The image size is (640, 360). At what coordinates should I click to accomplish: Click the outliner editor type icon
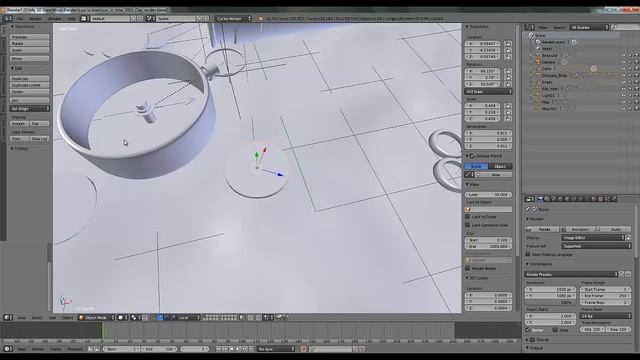[529, 27]
